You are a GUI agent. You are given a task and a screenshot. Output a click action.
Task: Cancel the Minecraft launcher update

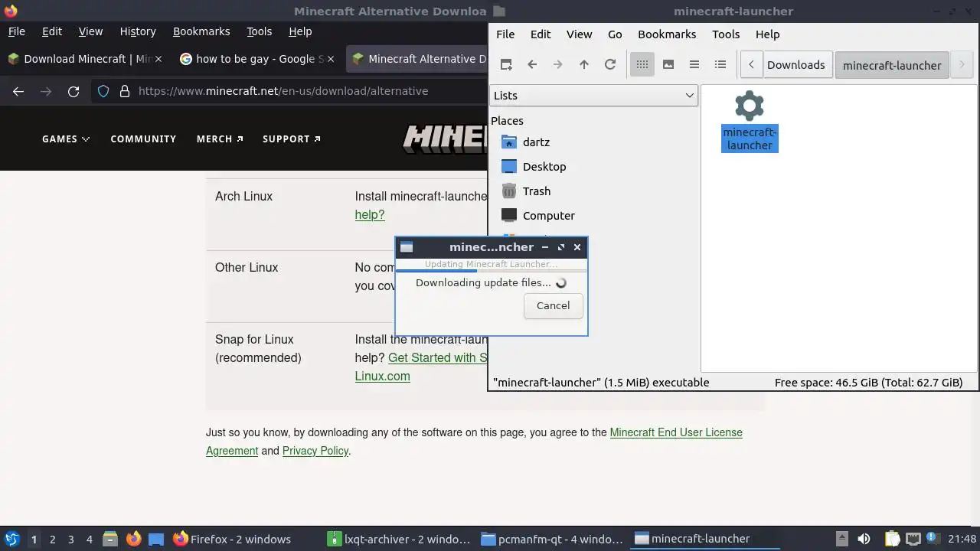[x=553, y=305]
